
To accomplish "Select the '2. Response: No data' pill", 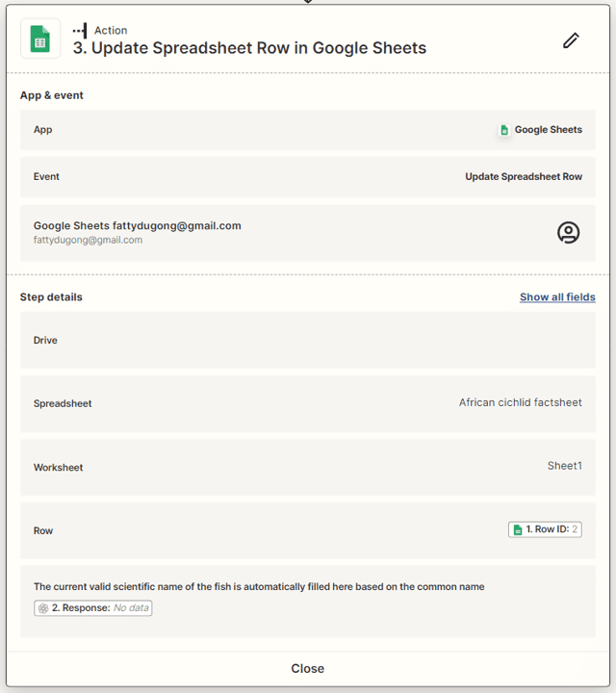I will tap(92, 608).
